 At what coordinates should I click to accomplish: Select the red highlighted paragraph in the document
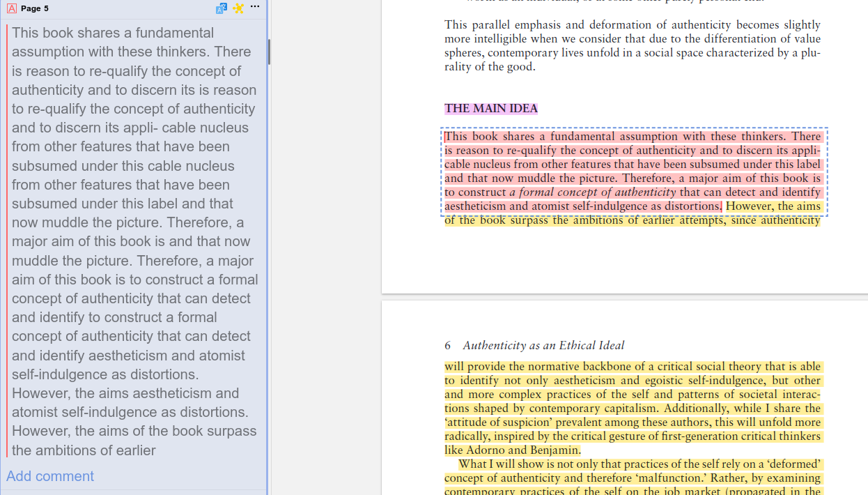[x=633, y=171]
